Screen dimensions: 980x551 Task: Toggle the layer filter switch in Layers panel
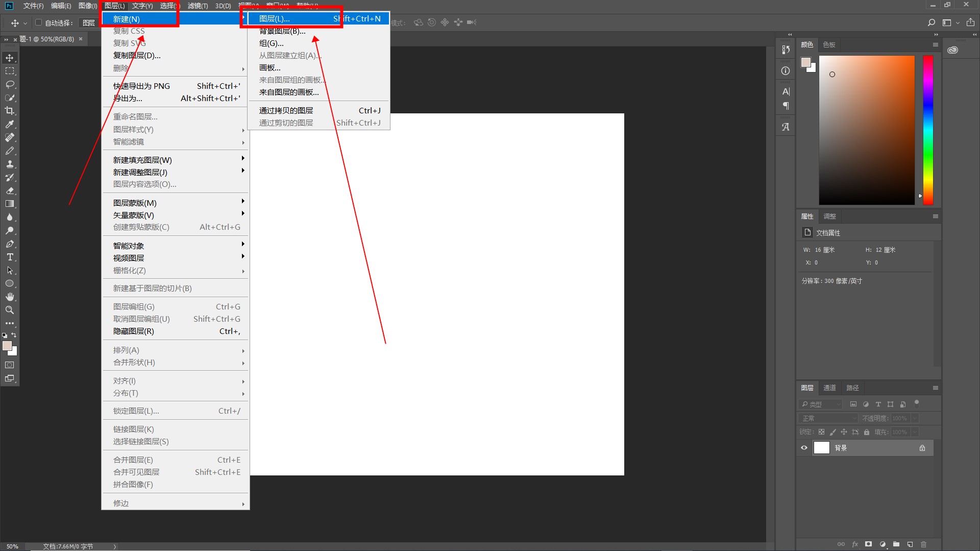pos(917,403)
